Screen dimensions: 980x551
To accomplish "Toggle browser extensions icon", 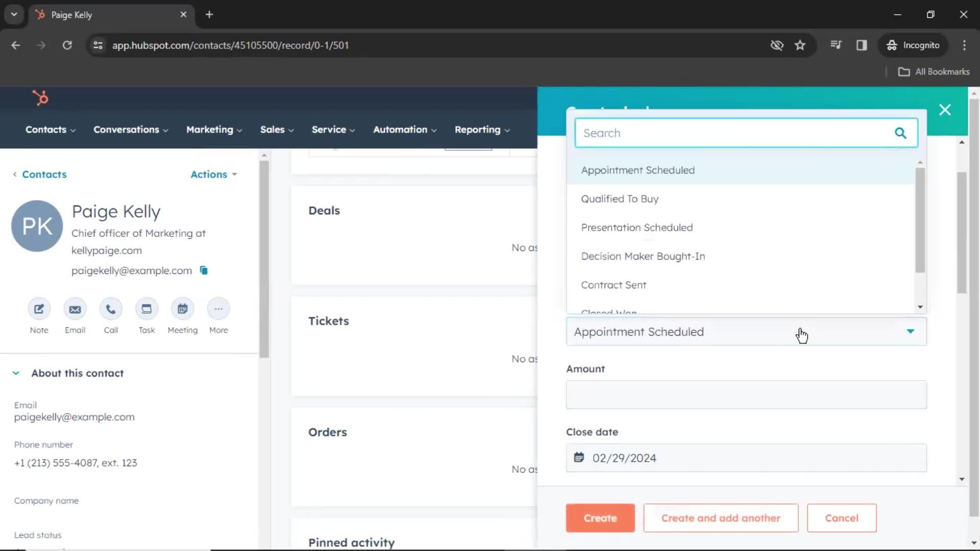I will click(x=835, y=45).
